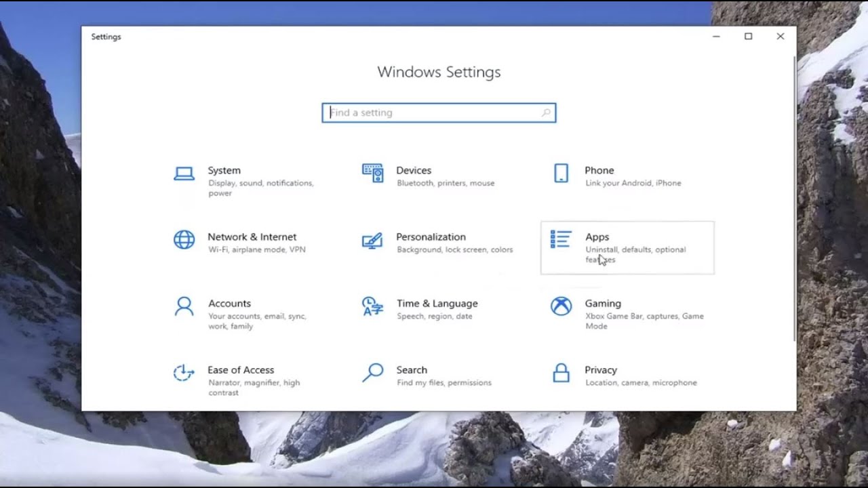Select the Phone device icon
This screenshot has width=868, height=488.
click(561, 174)
